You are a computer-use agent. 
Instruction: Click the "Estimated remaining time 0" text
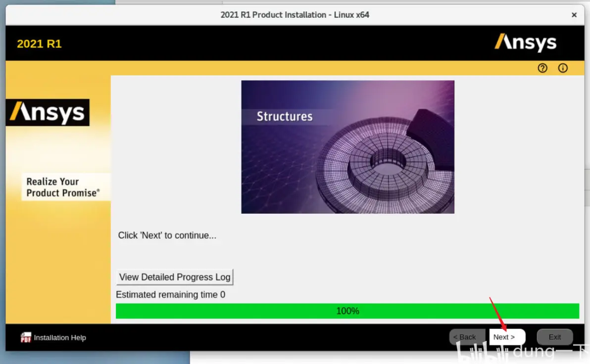(170, 294)
